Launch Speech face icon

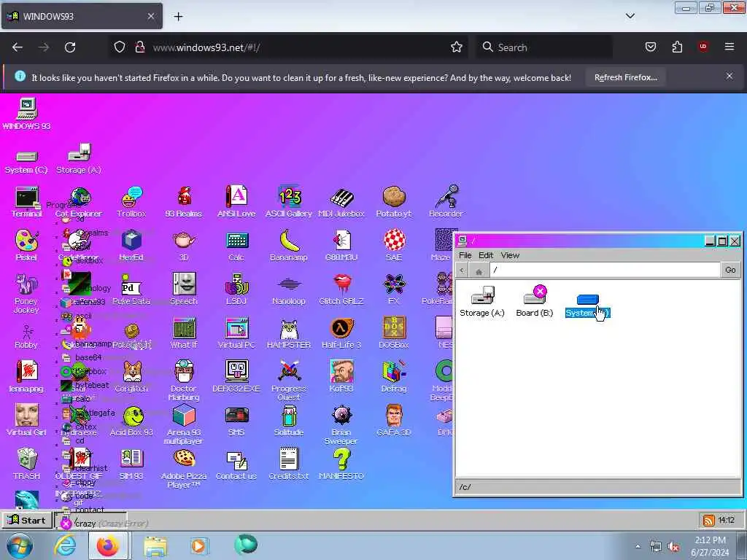(184, 289)
